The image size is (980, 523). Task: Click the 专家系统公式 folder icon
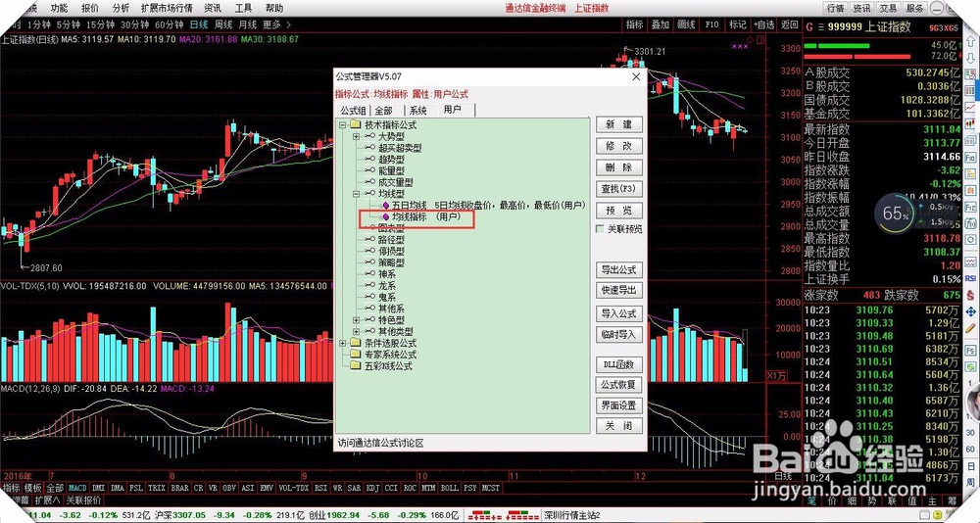coord(357,355)
